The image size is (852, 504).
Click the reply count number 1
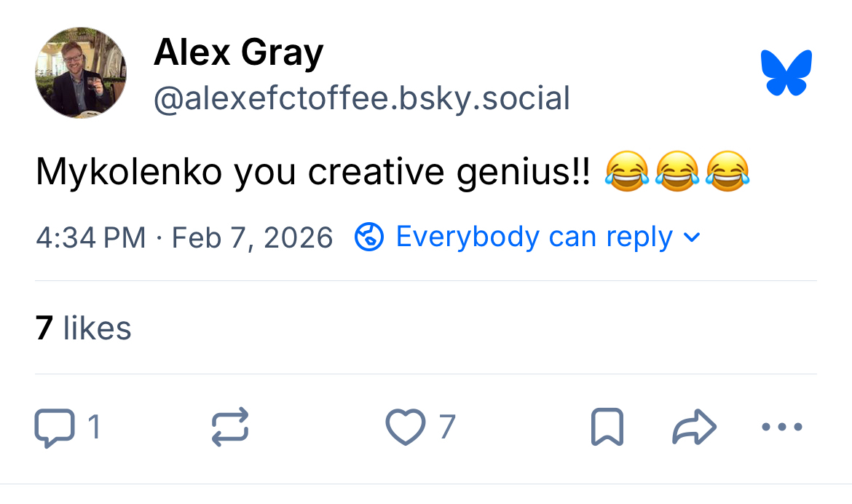(93, 428)
